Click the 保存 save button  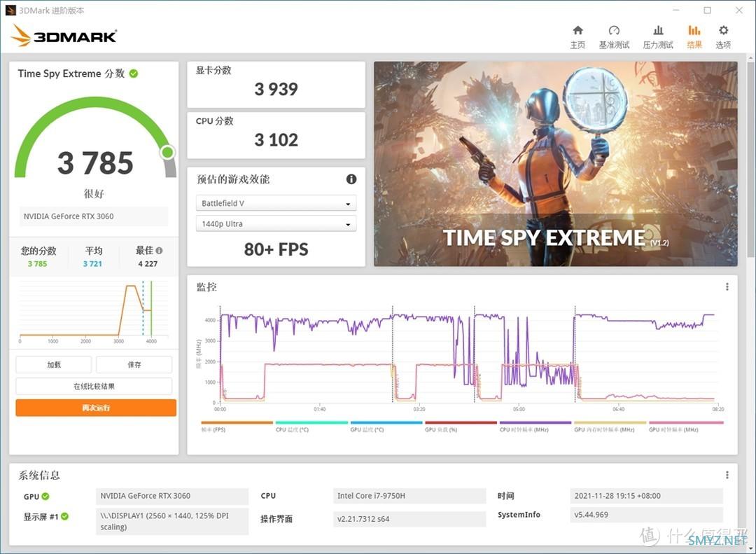coord(134,365)
